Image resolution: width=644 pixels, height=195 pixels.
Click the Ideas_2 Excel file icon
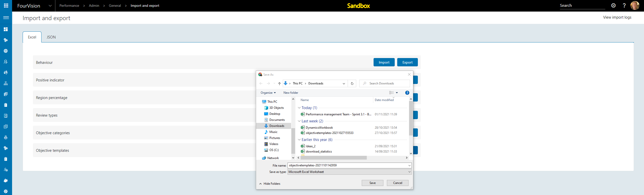pyautogui.click(x=303, y=146)
